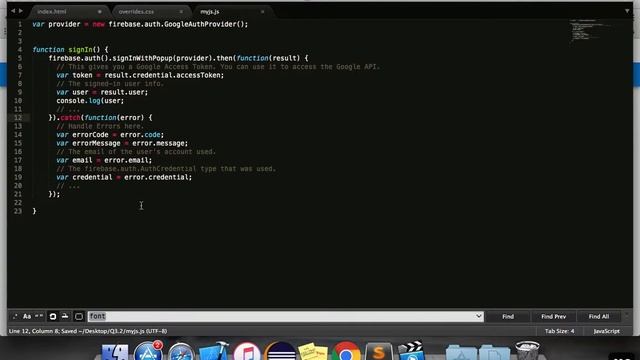Click the "var provider" line of code
Viewport: 640px width, 360px height.
[140, 24]
